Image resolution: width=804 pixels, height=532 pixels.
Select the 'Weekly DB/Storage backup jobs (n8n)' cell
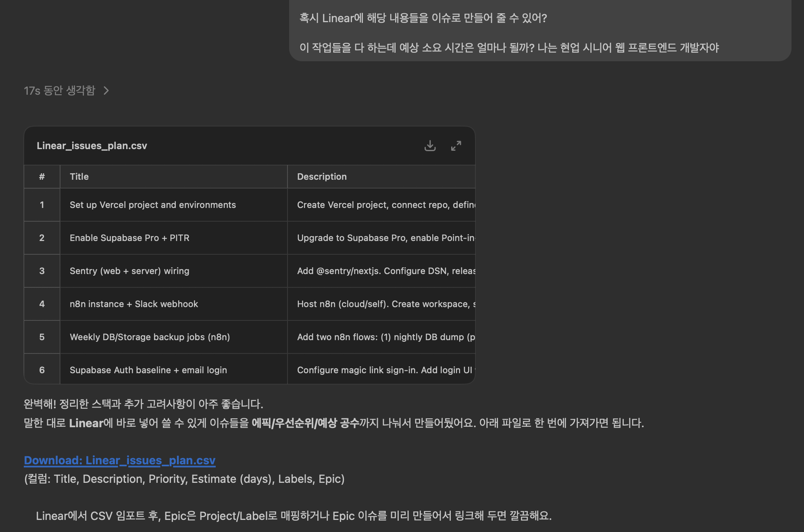click(150, 337)
